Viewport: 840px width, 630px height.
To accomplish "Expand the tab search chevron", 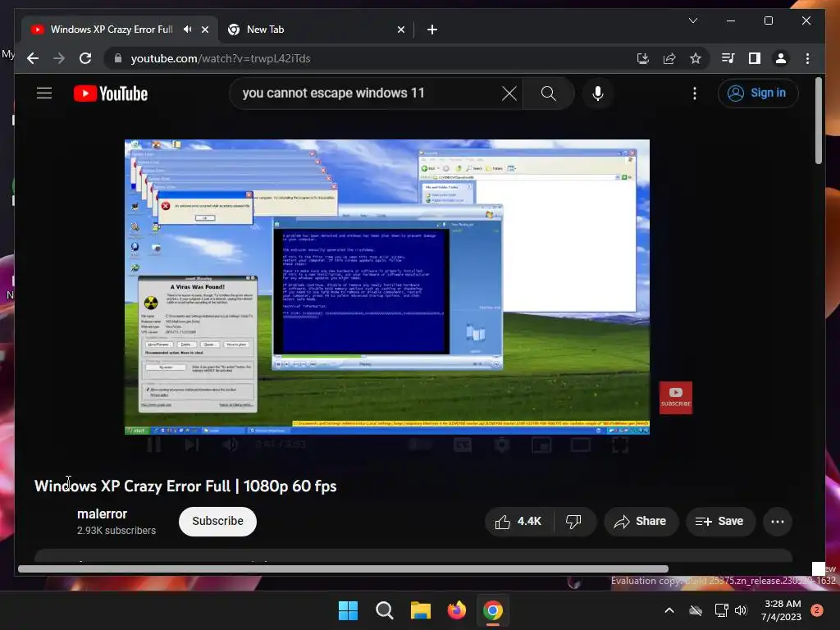I will click(692, 21).
